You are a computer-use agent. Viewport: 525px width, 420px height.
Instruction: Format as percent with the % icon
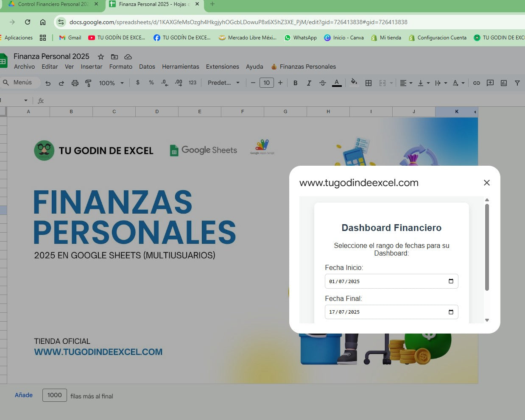click(151, 83)
